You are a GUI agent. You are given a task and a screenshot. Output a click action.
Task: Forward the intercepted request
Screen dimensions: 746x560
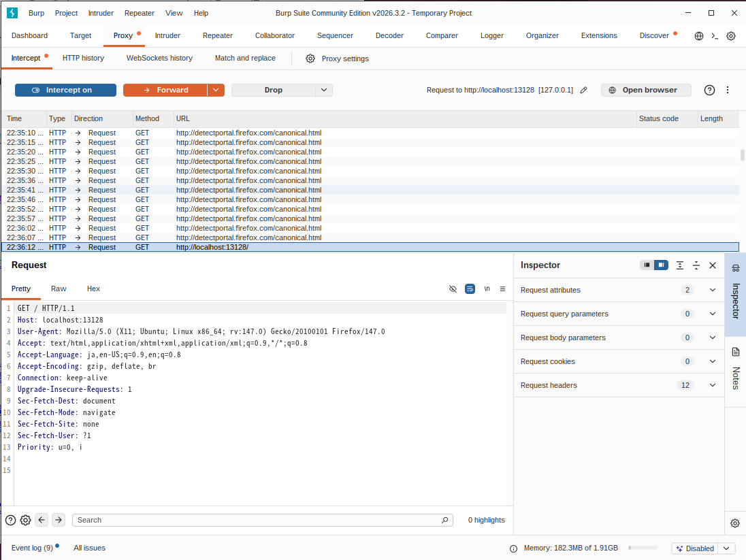point(165,90)
